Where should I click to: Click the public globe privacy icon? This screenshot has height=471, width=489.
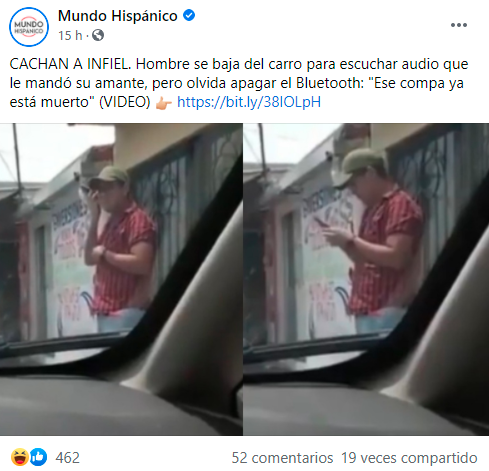pyautogui.click(x=98, y=35)
